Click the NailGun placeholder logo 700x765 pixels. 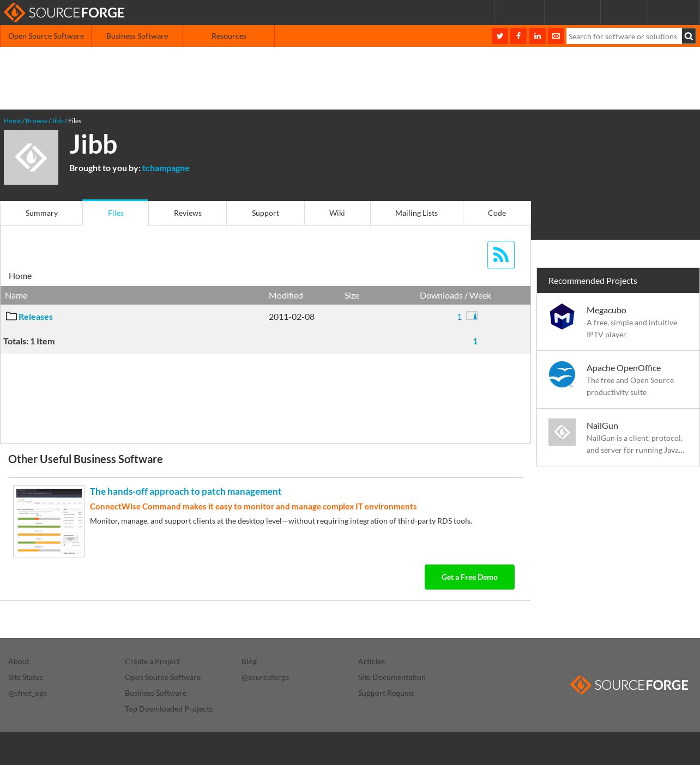(562, 432)
